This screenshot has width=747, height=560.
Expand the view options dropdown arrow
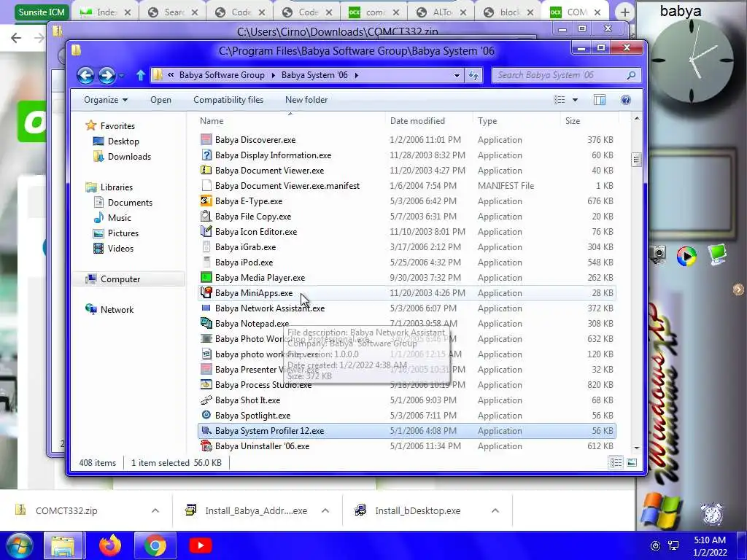click(x=575, y=99)
